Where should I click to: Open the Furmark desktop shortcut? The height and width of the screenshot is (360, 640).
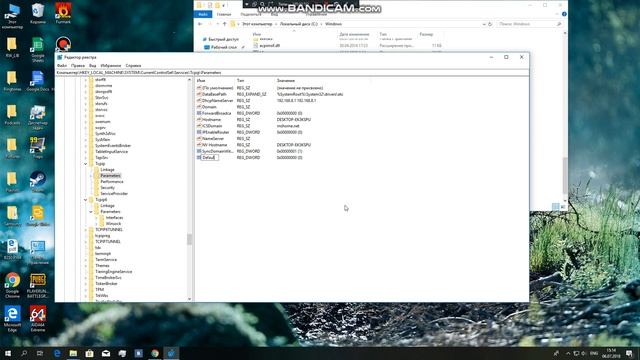tap(63, 13)
